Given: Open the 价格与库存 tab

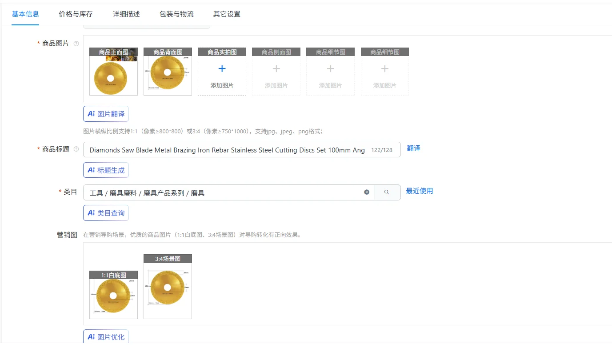Looking at the screenshot, I should (x=76, y=14).
